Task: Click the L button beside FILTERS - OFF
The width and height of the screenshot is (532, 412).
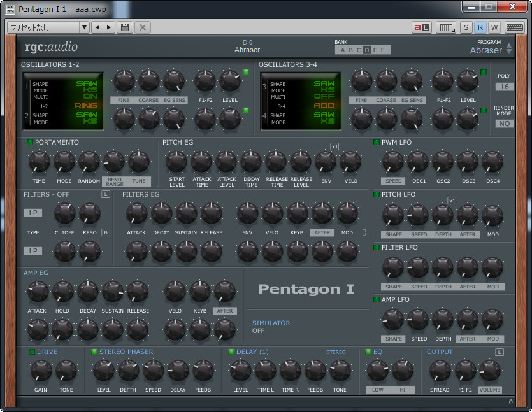Action: [x=106, y=194]
